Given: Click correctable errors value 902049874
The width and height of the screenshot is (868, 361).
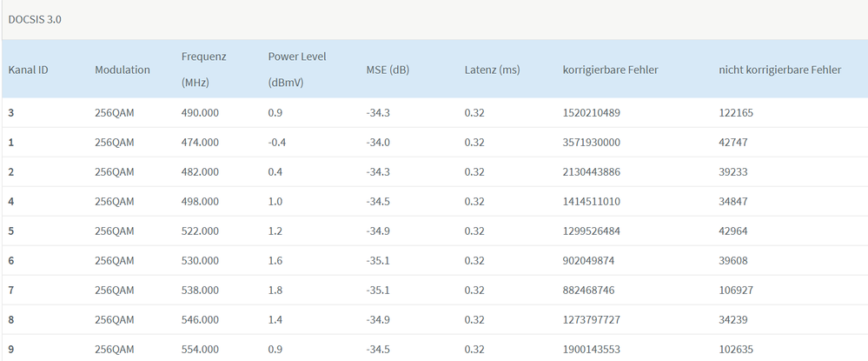Looking at the screenshot, I should pos(589,260).
